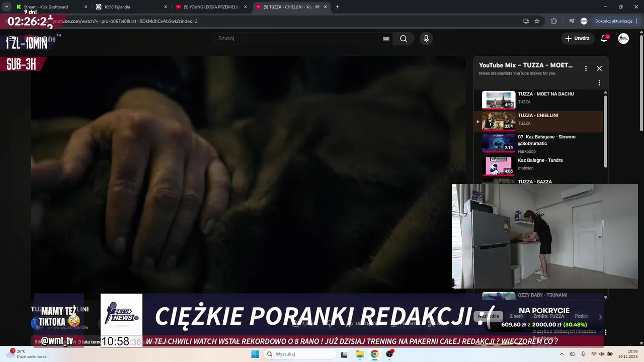
Task: Close the YouTube Mix playlist panel
Action: coord(599,68)
